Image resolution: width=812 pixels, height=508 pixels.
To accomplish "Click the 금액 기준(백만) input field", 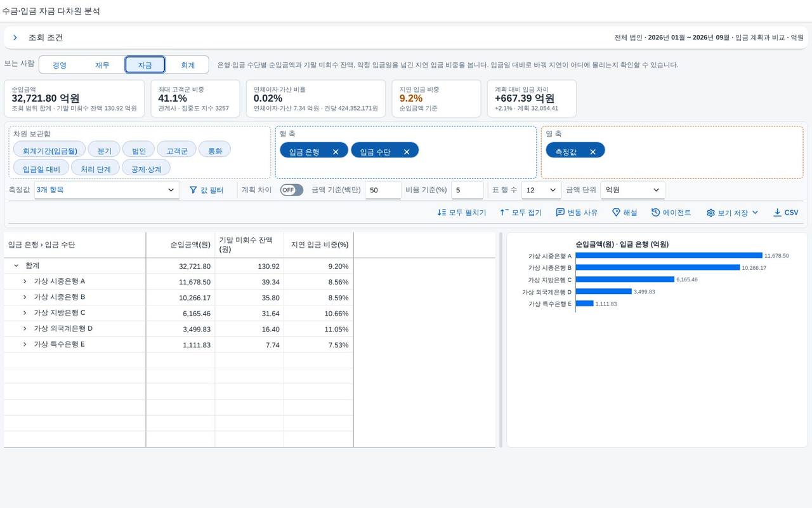I will click(383, 190).
